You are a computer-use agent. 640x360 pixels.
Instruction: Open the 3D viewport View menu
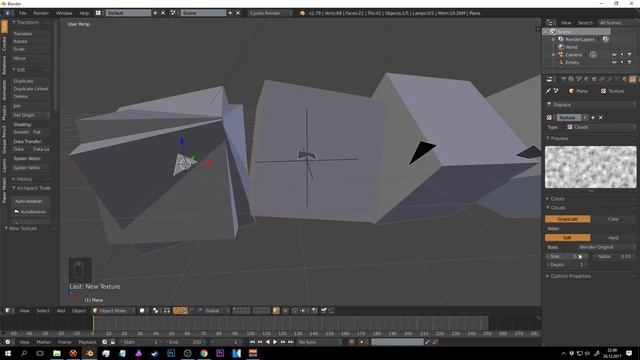(24, 311)
